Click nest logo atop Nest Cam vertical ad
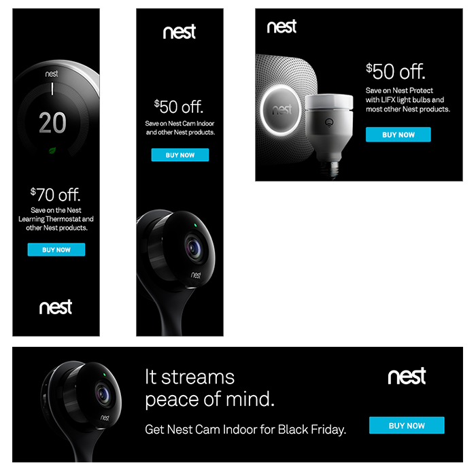 point(180,31)
